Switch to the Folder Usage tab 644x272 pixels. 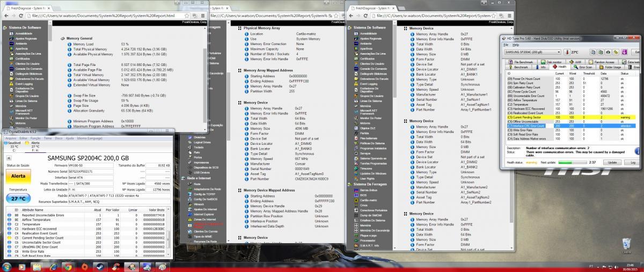click(x=610, y=67)
